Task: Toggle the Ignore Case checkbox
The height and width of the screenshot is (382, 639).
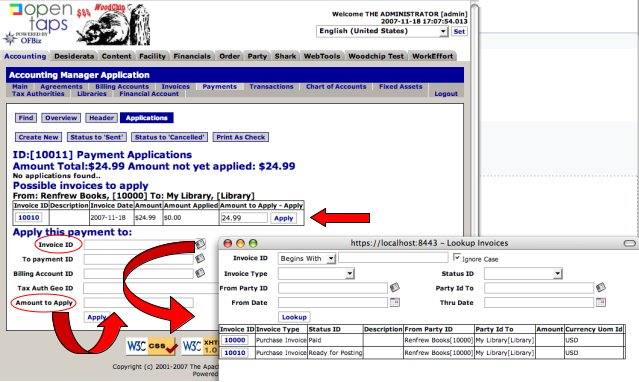Action: [x=457, y=258]
